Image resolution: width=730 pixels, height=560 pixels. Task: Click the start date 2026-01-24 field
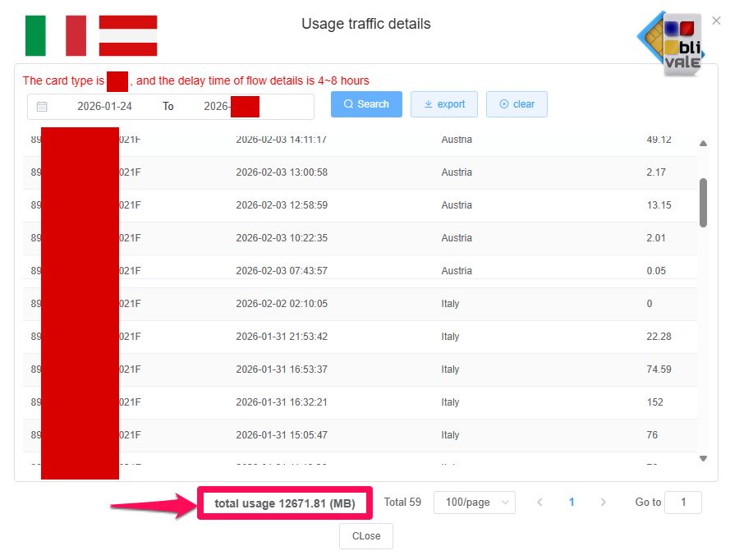click(104, 107)
